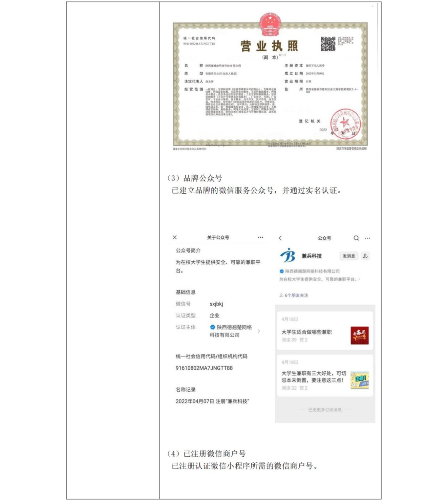Close the 关于公众号 page with X icon
The height and width of the screenshot is (501, 448).
[x=175, y=237]
